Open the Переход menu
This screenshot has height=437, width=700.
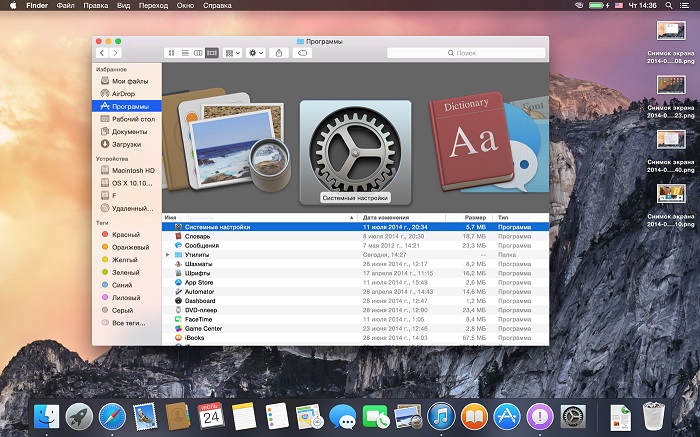[x=153, y=5]
